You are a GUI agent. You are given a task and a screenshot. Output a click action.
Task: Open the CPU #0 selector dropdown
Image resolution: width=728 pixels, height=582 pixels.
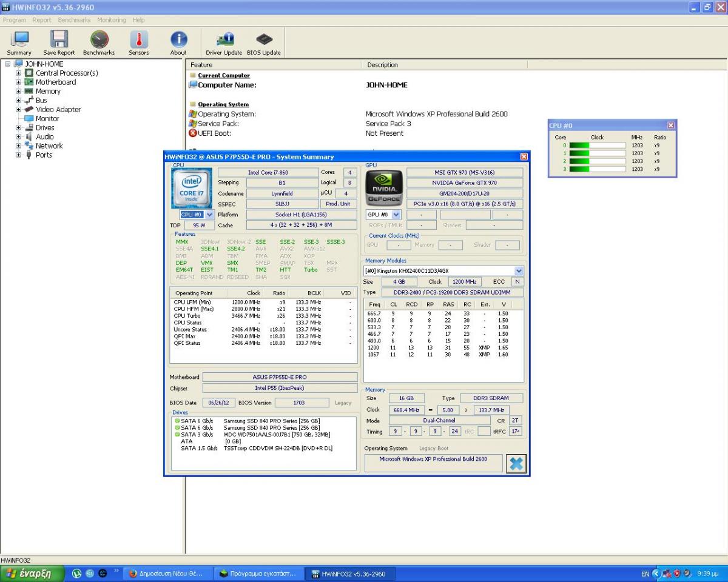coord(209,215)
